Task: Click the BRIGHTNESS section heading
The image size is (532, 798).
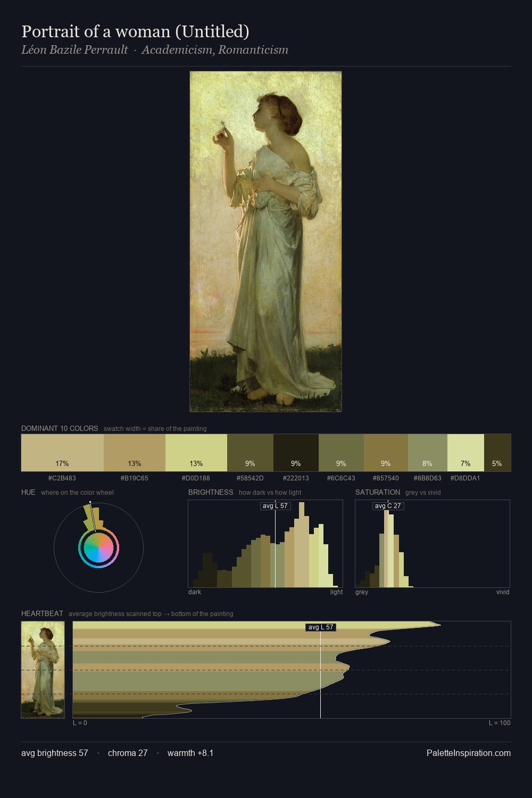Action: click(211, 492)
